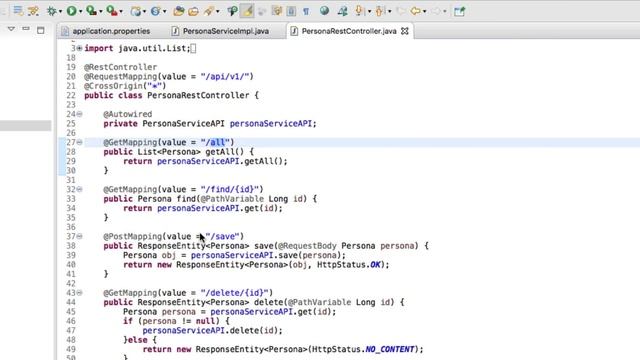
Task: Expand the folded imports on line 3
Action: (x=79, y=48)
